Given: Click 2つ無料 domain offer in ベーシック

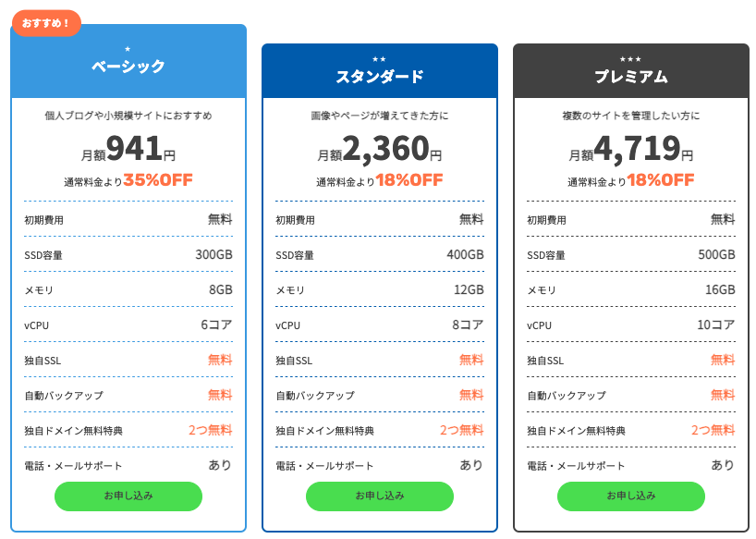Looking at the screenshot, I should point(211,430).
